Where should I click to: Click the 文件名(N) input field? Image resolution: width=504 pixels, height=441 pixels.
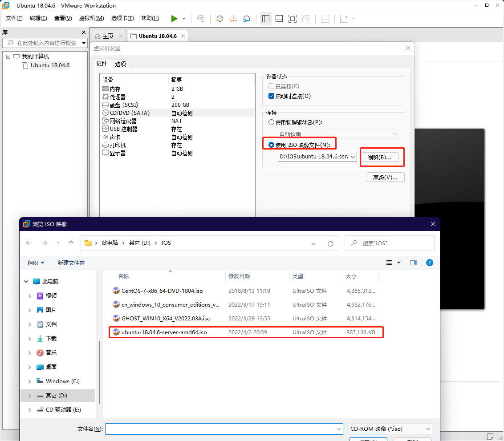coord(224,429)
